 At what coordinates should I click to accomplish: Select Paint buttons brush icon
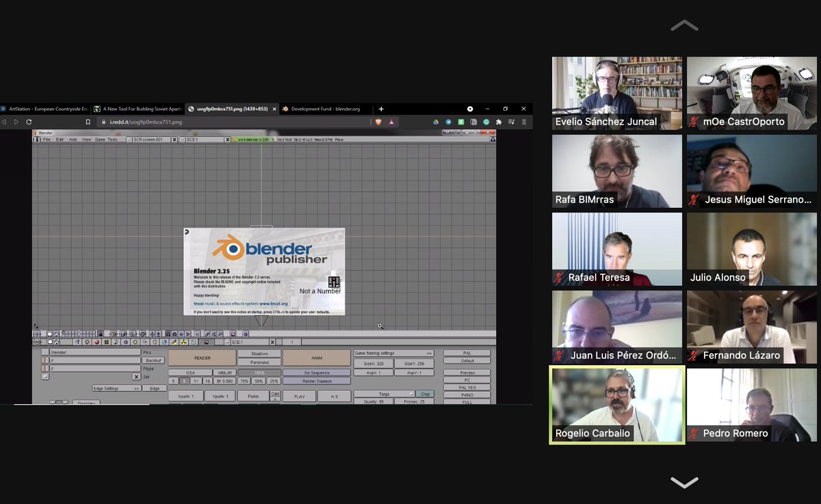[x=174, y=342]
